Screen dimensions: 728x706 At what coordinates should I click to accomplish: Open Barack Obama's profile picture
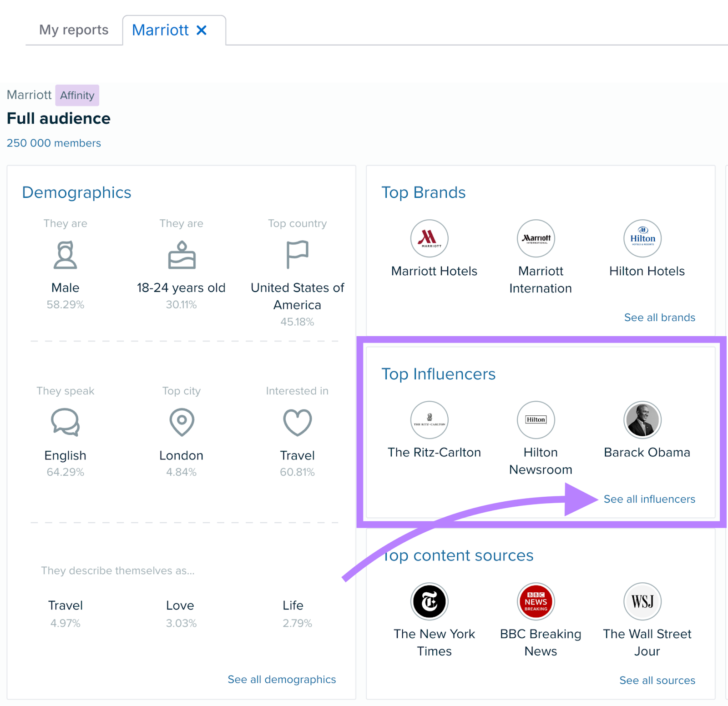point(642,420)
